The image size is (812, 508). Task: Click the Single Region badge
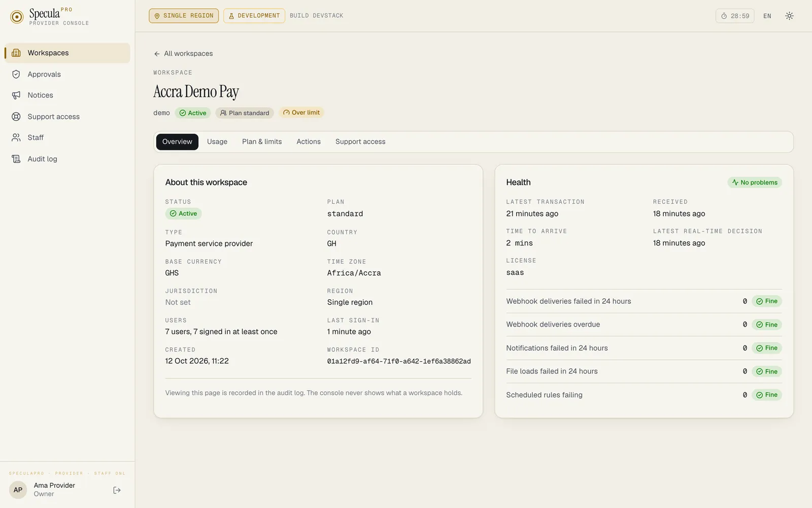[184, 16]
